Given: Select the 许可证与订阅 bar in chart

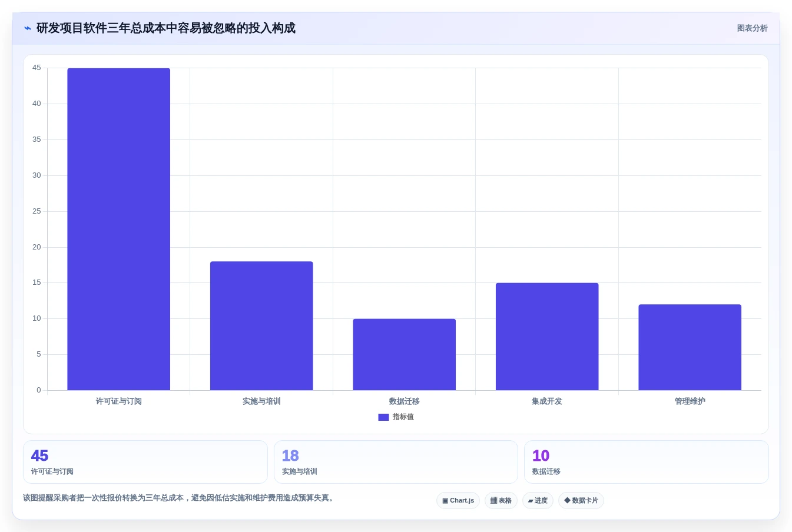Looking at the screenshot, I should [x=119, y=229].
